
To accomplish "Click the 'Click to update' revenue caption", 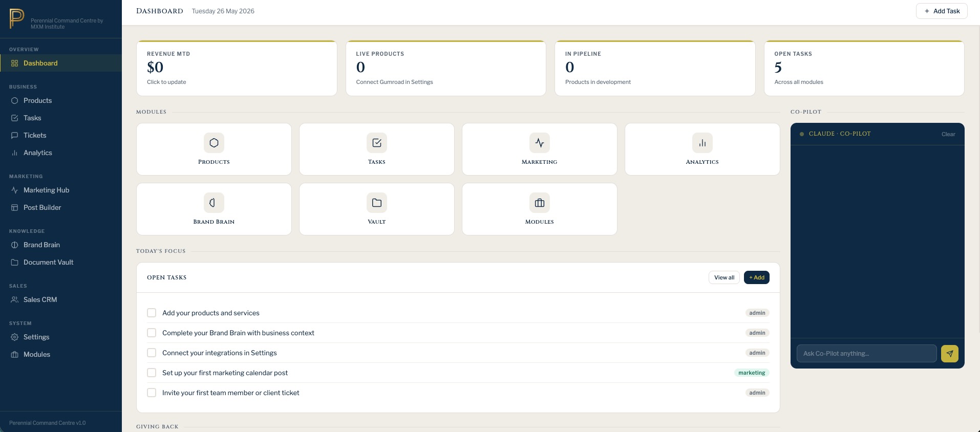I will click(166, 82).
